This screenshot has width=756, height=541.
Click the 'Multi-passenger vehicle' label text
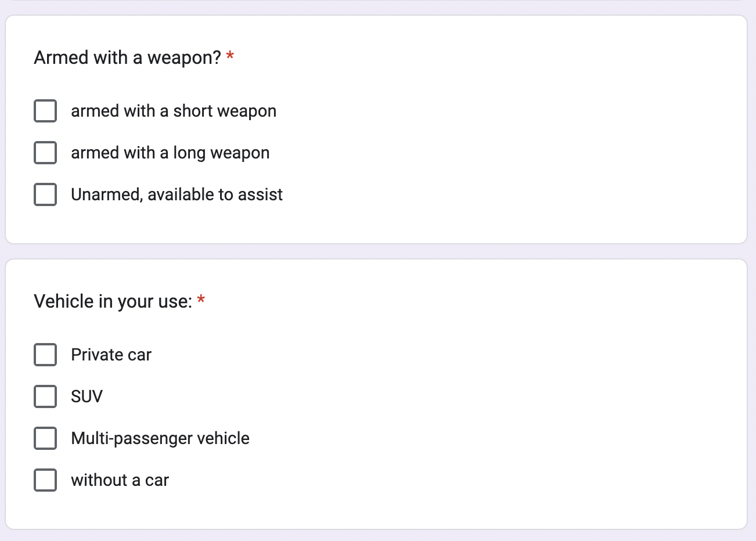click(160, 438)
